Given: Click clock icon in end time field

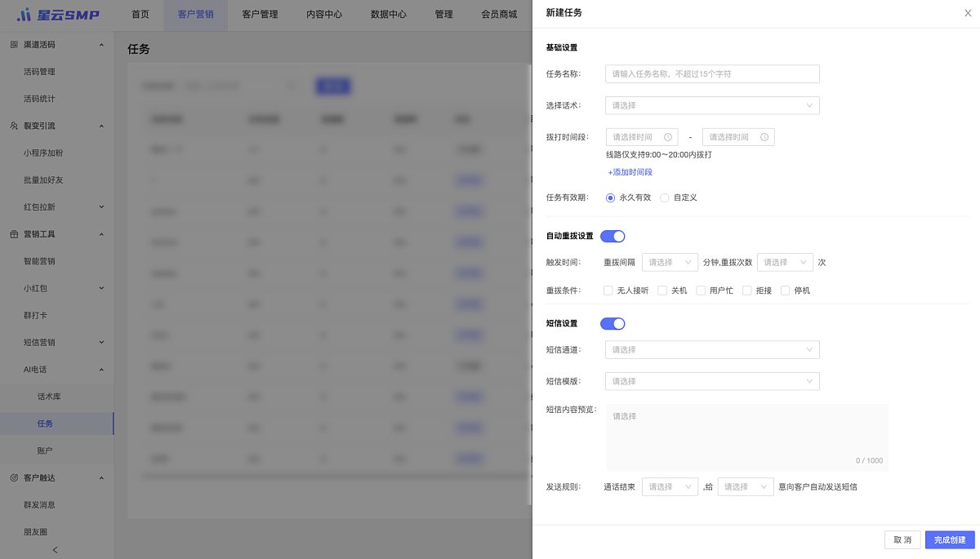Looking at the screenshot, I should click(x=764, y=137).
